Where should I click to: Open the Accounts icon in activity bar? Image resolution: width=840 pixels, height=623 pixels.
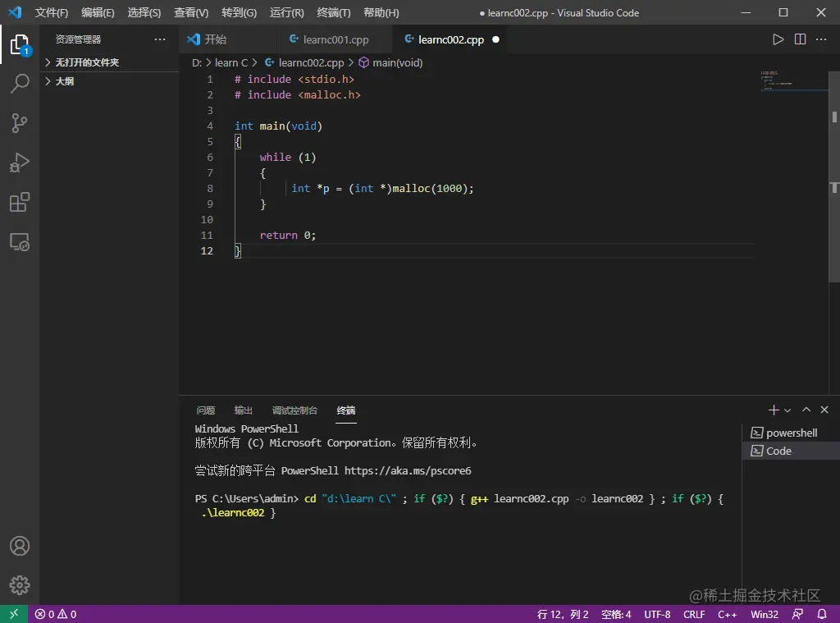20,546
